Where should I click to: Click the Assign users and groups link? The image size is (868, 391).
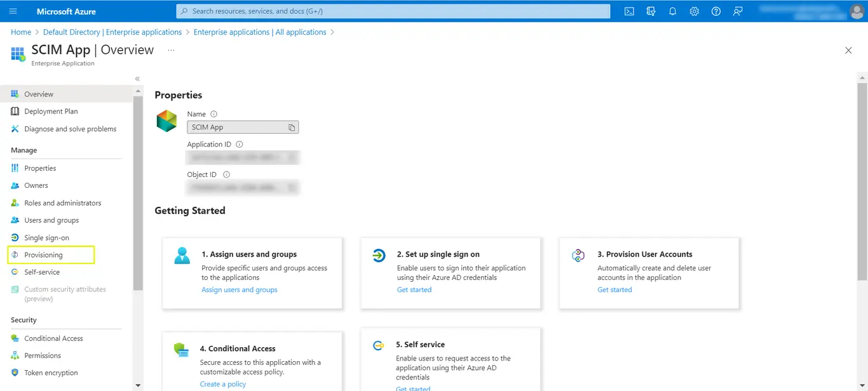(240, 289)
